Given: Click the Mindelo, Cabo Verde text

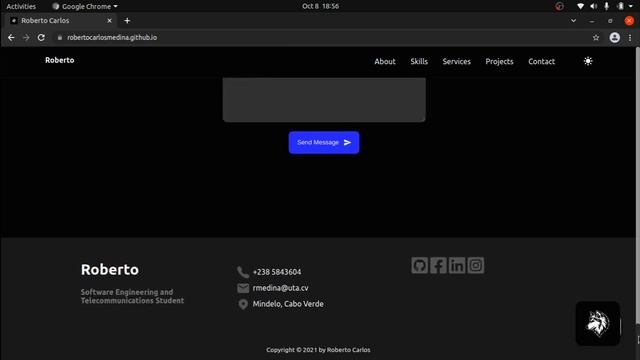Looking at the screenshot, I should click(x=288, y=304).
